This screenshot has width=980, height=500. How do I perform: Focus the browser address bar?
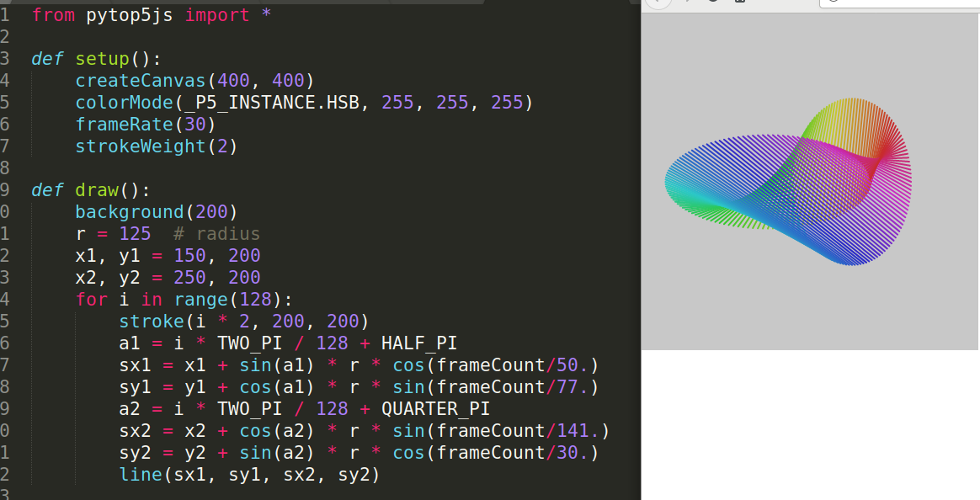click(901, 3)
